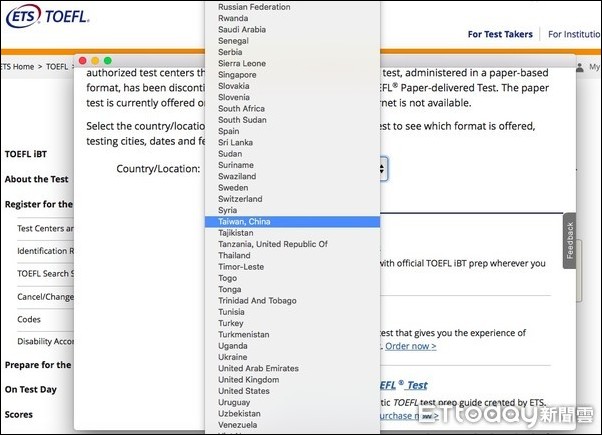This screenshot has width=602, height=435.
Task: Open Prepare for the Test sidebar section
Action: point(38,365)
